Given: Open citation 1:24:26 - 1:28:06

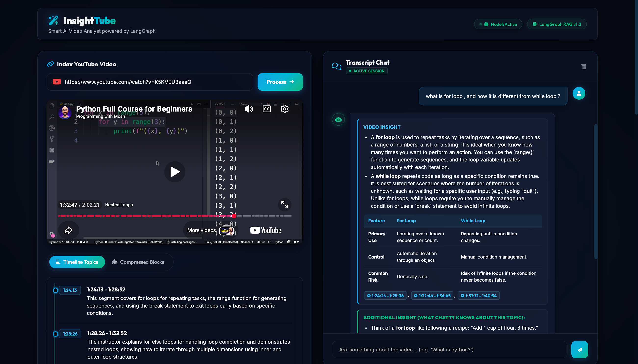Looking at the screenshot, I should pyautogui.click(x=385, y=296).
